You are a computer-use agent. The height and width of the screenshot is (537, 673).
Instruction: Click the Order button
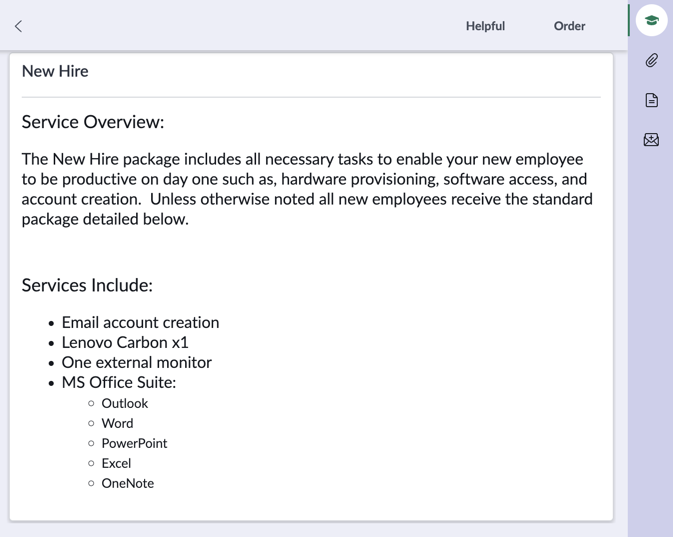click(569, 26)
